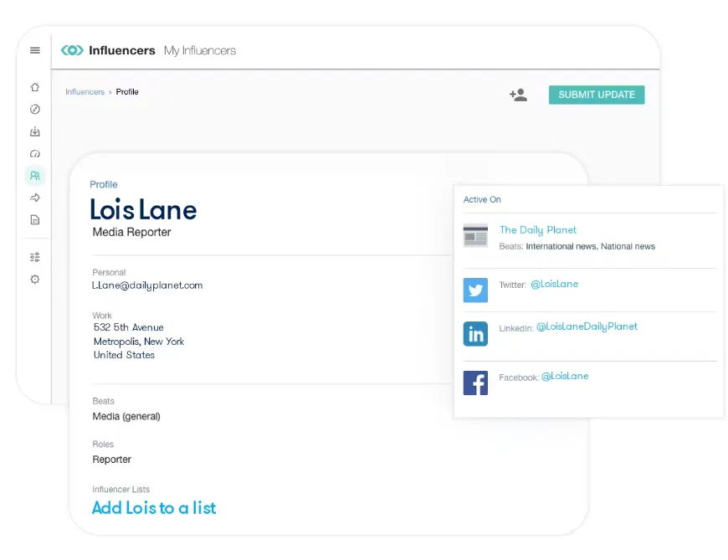728x560 pixels.
Task: Open the hamburger menu
Action: 35,50
